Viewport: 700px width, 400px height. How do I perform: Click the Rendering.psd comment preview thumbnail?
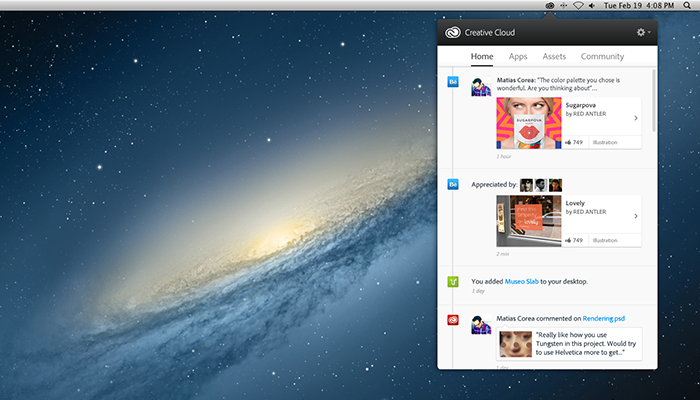point(516,344)
